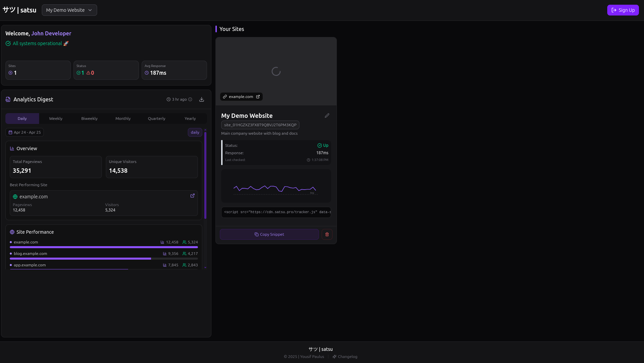Click the Unique Visitors 14,538 card
644x363 pixels.
point(152,167)
